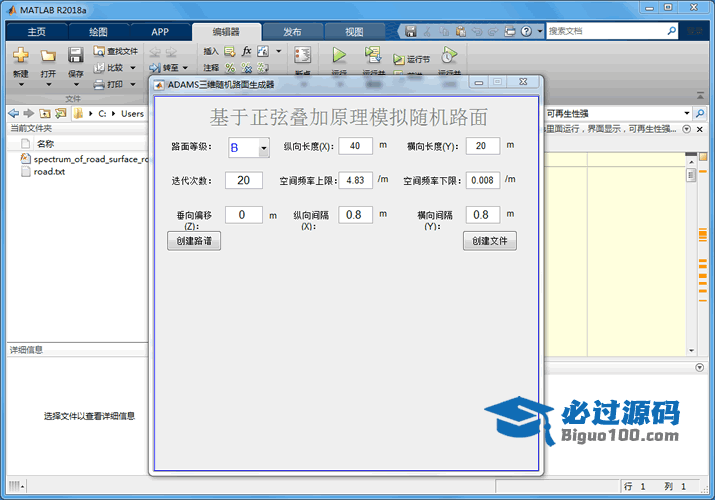715x500 pixels.
Task: Click the find magnifier beside 可再生性强 field
Action: tap(700, 113)
